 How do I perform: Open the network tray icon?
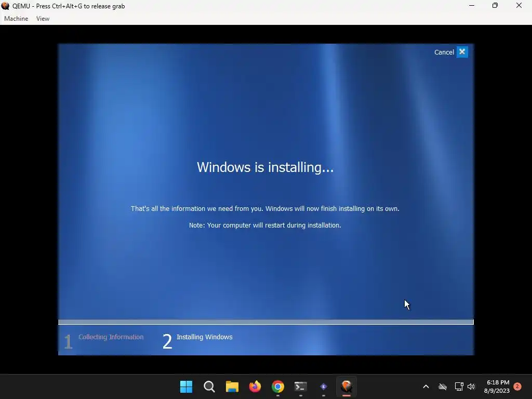(x=459, y=387)
